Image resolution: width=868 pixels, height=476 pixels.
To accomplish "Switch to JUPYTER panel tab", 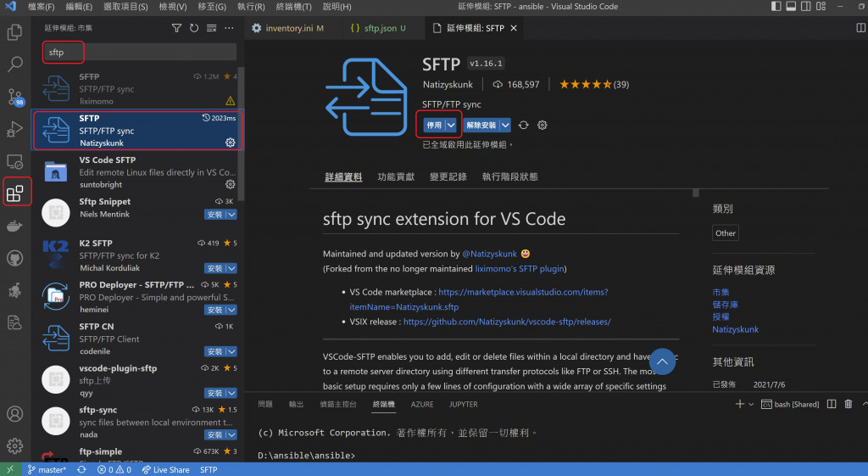I will tap(464, 404).
